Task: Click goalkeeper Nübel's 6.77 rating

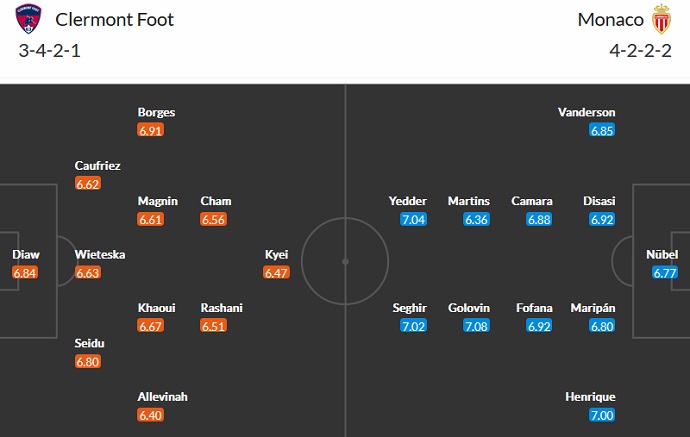Action: (x=661, y=272)
